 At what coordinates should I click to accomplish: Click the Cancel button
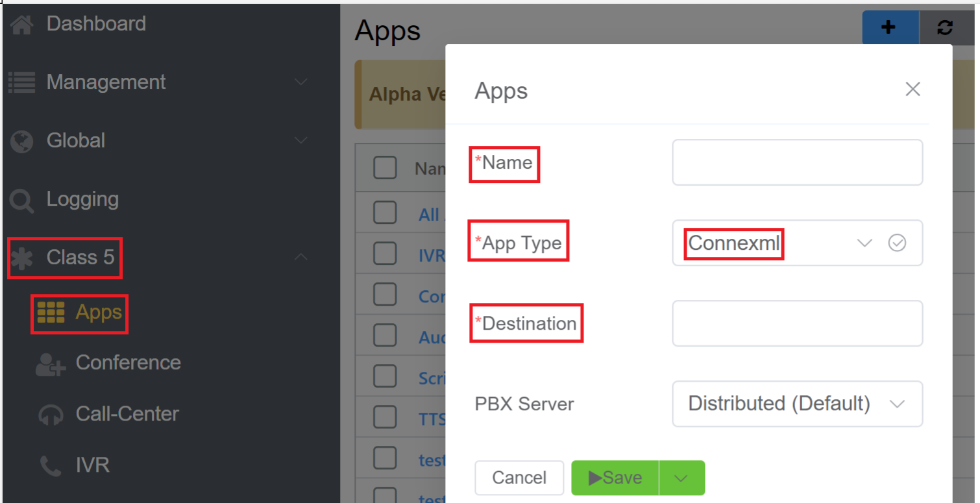pos(519,478)
